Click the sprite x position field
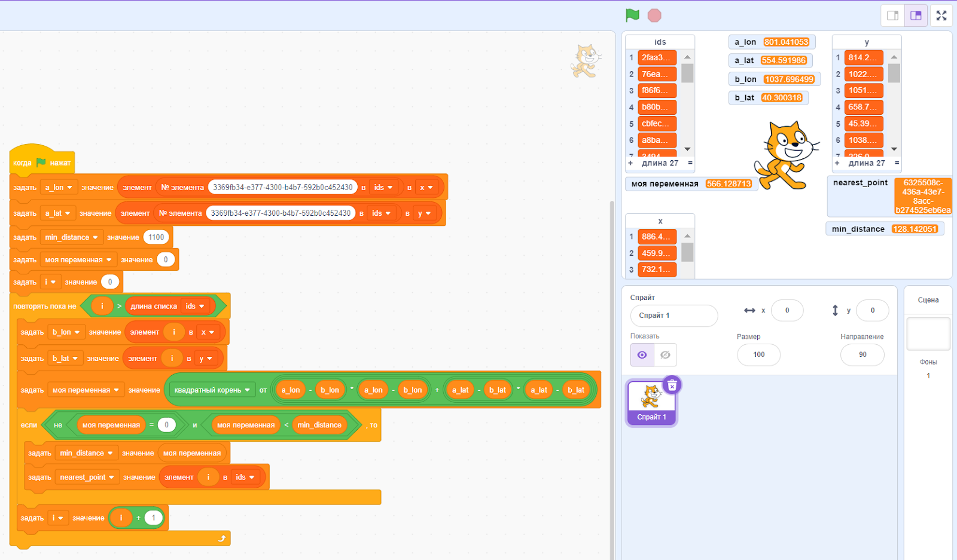The height and width of the screenshot is (560, 957). tap(787, 310)
